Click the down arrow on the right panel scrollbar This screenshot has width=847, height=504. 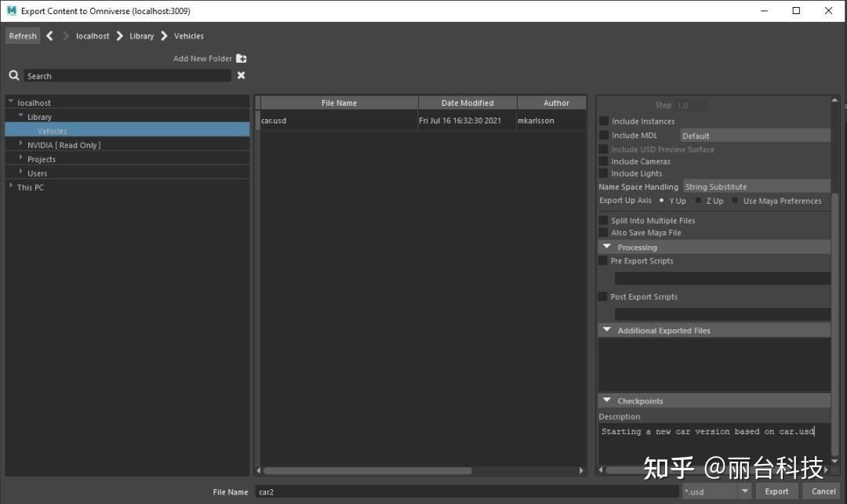click(x=834, y=461)
